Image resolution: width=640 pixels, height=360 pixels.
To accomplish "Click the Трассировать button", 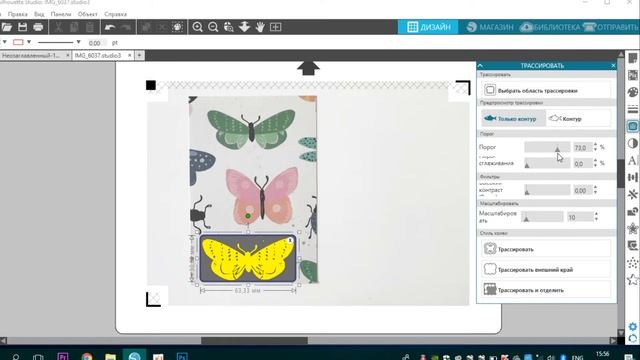I will [546, 249].
